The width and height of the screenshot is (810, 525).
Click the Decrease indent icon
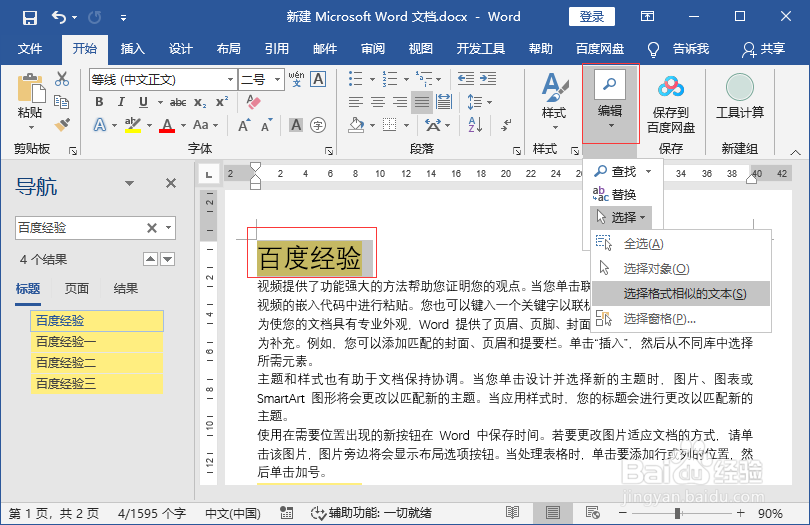465,79
